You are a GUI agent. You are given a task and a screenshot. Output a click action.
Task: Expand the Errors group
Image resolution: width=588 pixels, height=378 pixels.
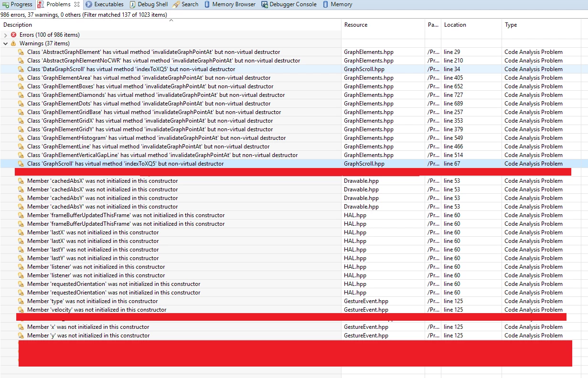(x=5, y=35)
